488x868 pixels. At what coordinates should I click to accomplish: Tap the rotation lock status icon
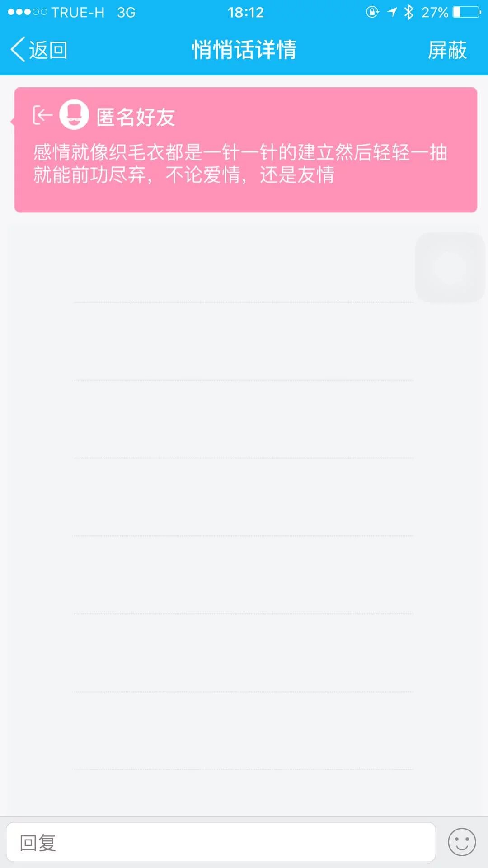372,12
